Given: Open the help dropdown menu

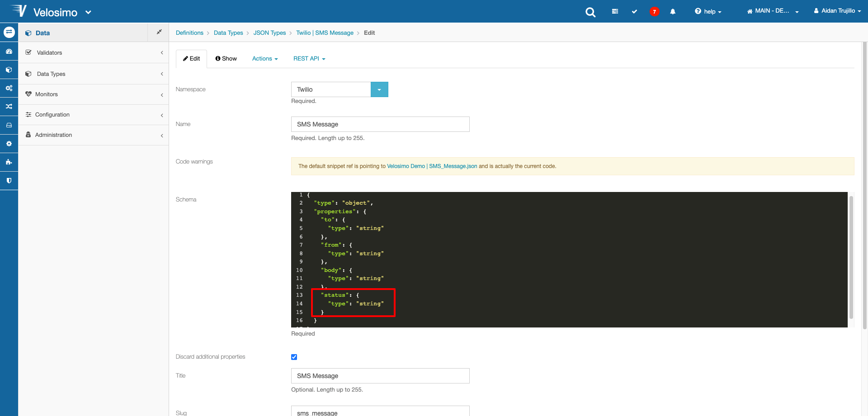Looking at the screenshot, I should pos(708,12).
